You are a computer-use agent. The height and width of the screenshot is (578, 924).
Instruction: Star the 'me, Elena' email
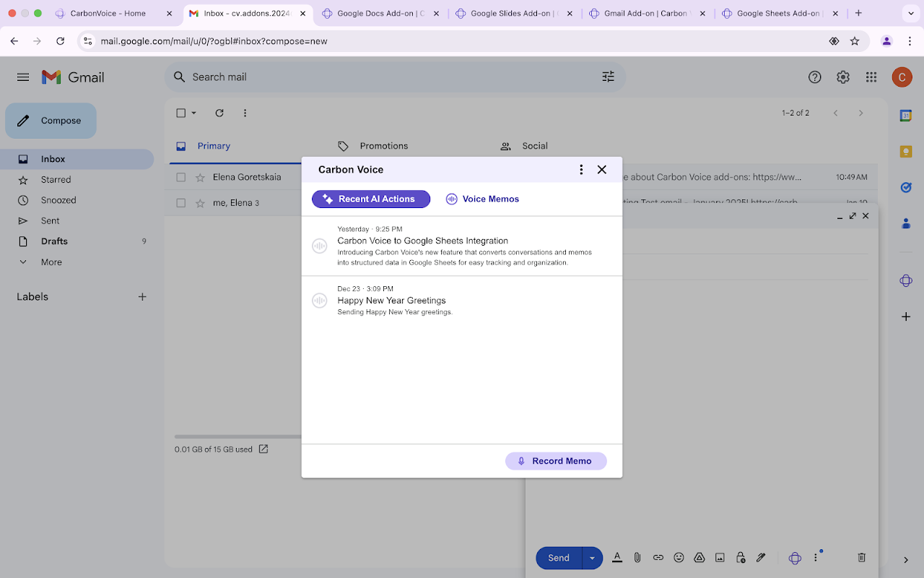click(200, 203)
